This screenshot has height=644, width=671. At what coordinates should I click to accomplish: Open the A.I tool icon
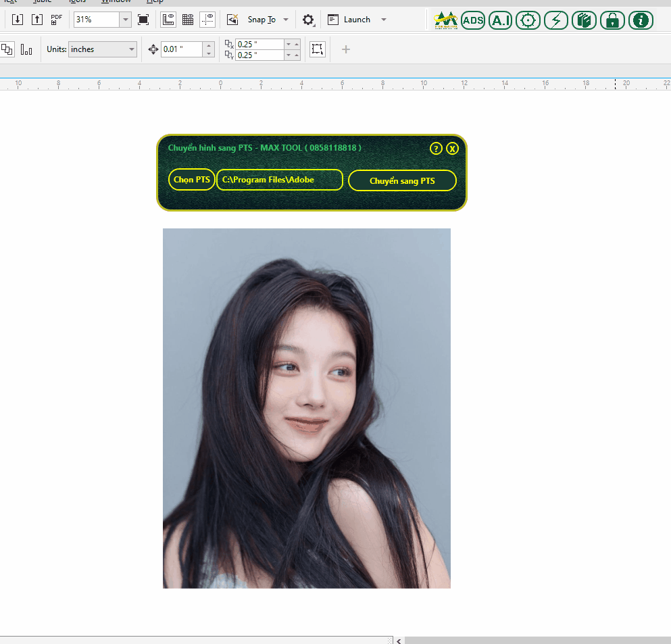click(501, 20)
